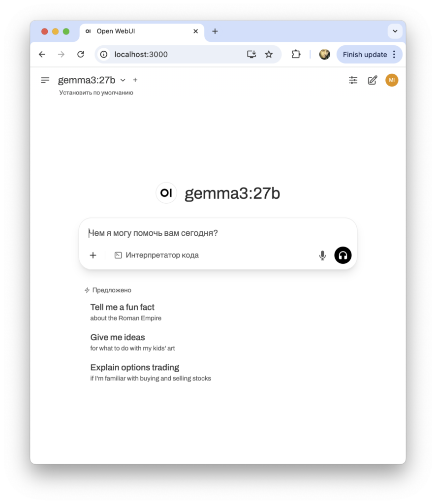Toggle the Интерпретатор кода option
This screenshot has width=436, height=504.
click(x=157, y=255)
